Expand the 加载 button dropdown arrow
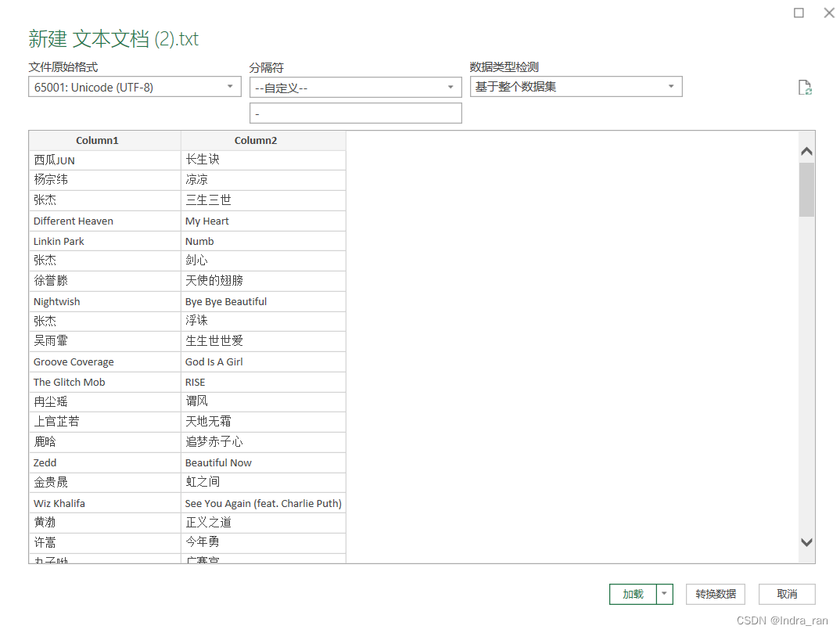The image size is (840, 633). tap(664, 594)
